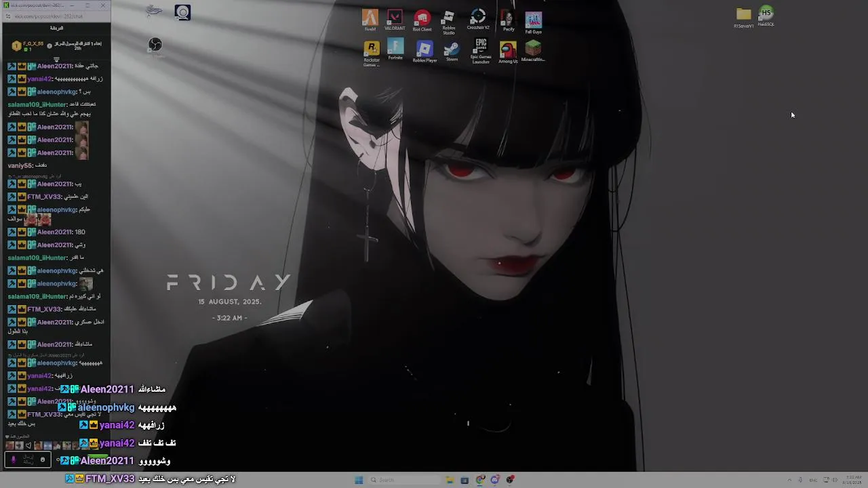Screen dimensions: 868x488
Task: Click the F_O_X_55 leaderboard username
Action: (x=33, y=43)
